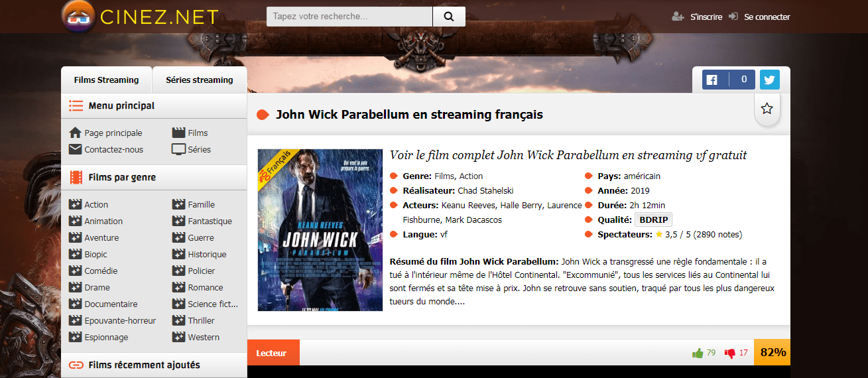Open the Films Streaming tab
Viewport: 868px width, 378px height.
pos(106,80)
